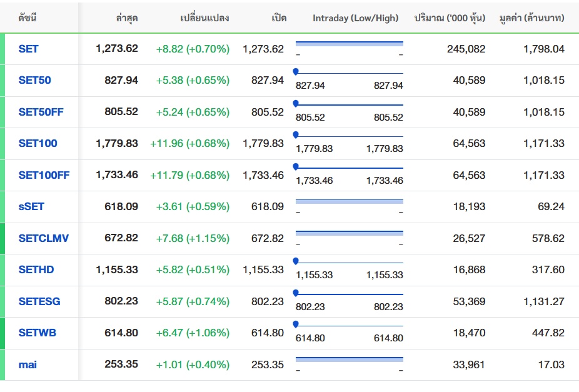579x392 pixels.
Task: Select the SET100FF index link
Action: pos(44,175)
